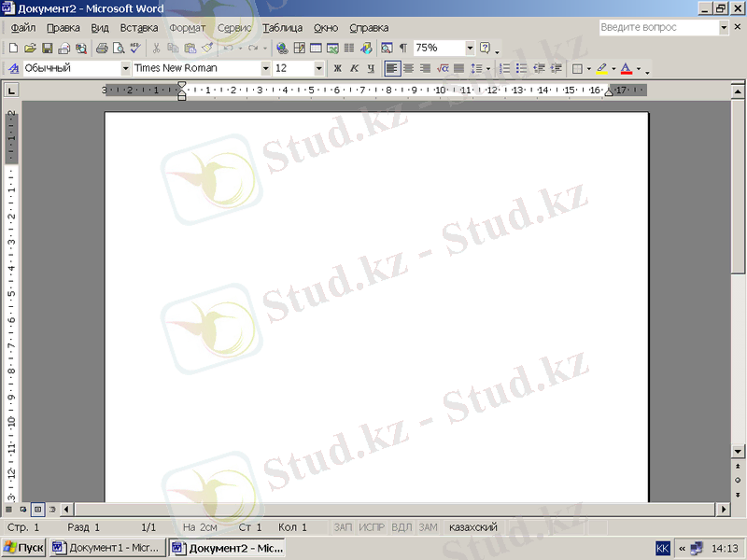Open the font size 12 dropdown
This screenshot has width=747, height=560.
[319, 68]
